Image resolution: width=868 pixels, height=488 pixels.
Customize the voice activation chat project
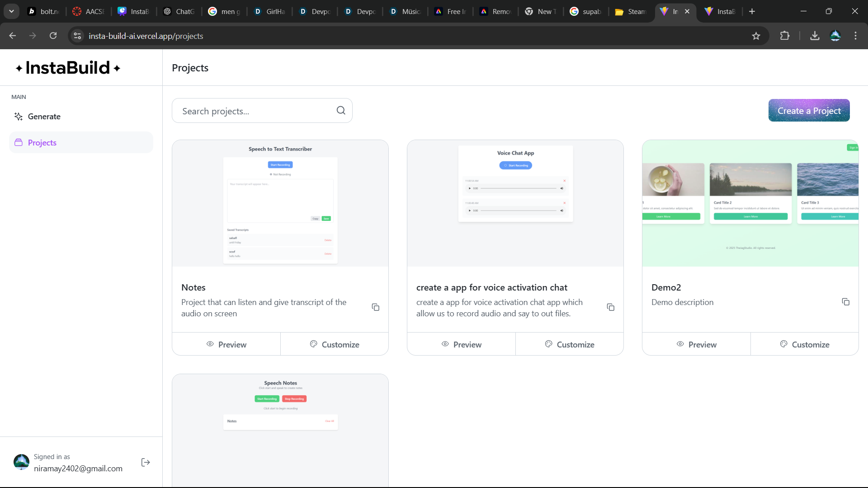[x=570, y=344]
